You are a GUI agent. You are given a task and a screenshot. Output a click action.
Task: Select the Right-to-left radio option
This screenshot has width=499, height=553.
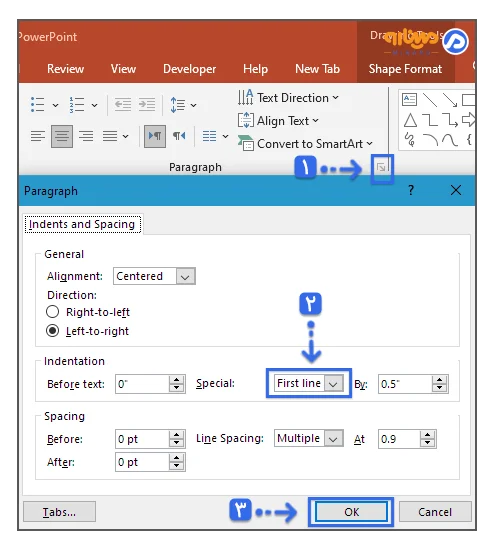pyautogui.click(x=53, y=312)
